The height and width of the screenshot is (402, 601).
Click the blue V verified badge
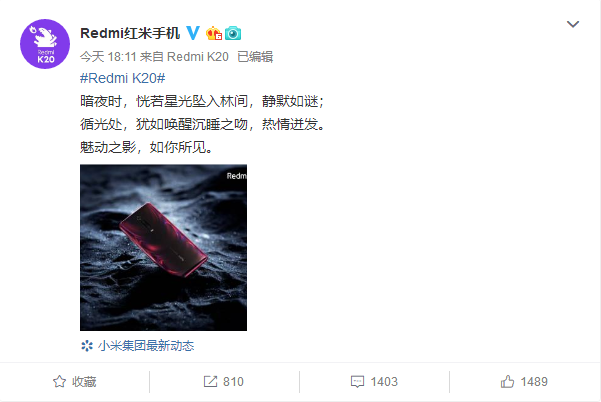(193, 33)
